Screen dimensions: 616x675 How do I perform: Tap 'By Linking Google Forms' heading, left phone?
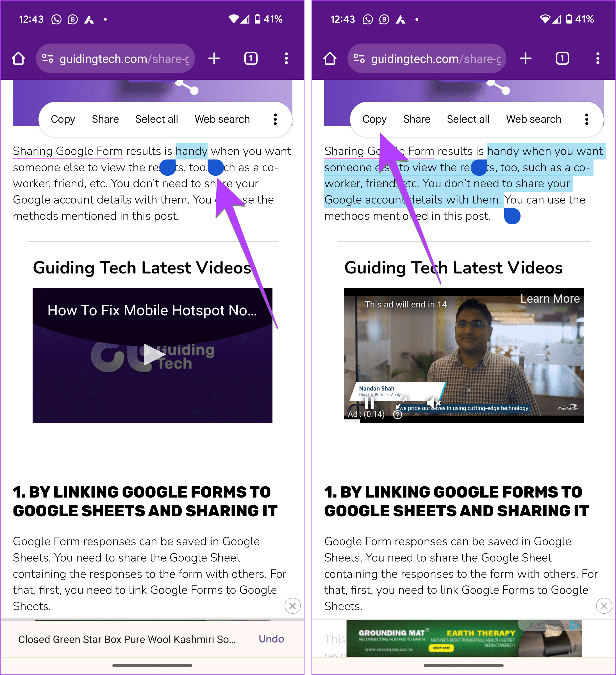145,501
